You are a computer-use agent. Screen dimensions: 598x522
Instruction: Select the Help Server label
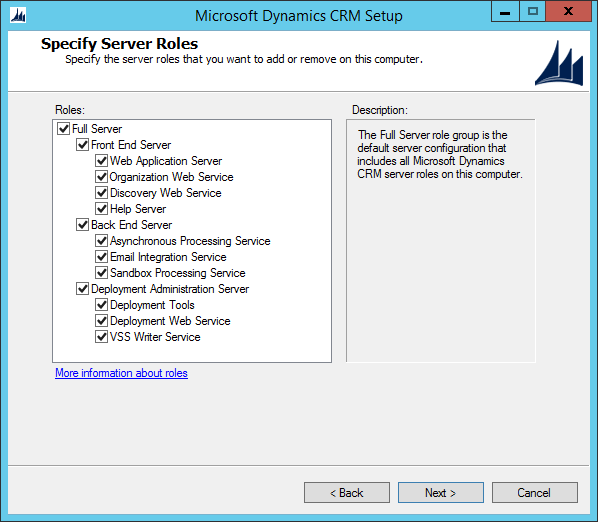138,209
